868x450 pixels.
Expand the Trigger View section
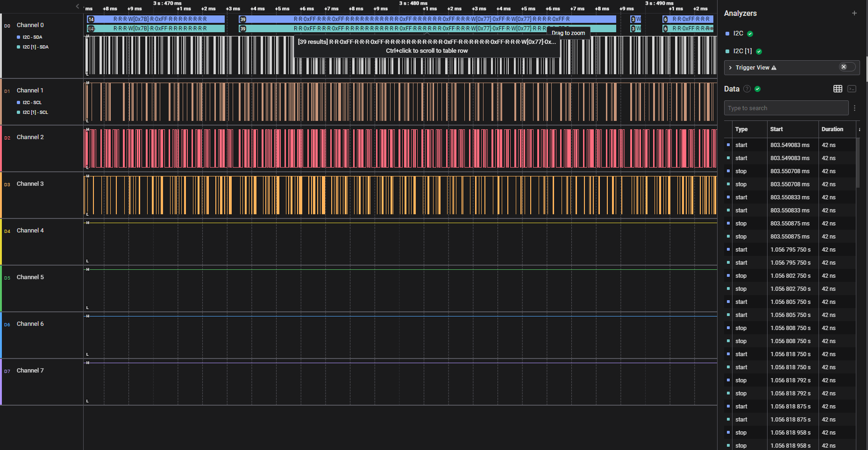(x=730, y=68)
